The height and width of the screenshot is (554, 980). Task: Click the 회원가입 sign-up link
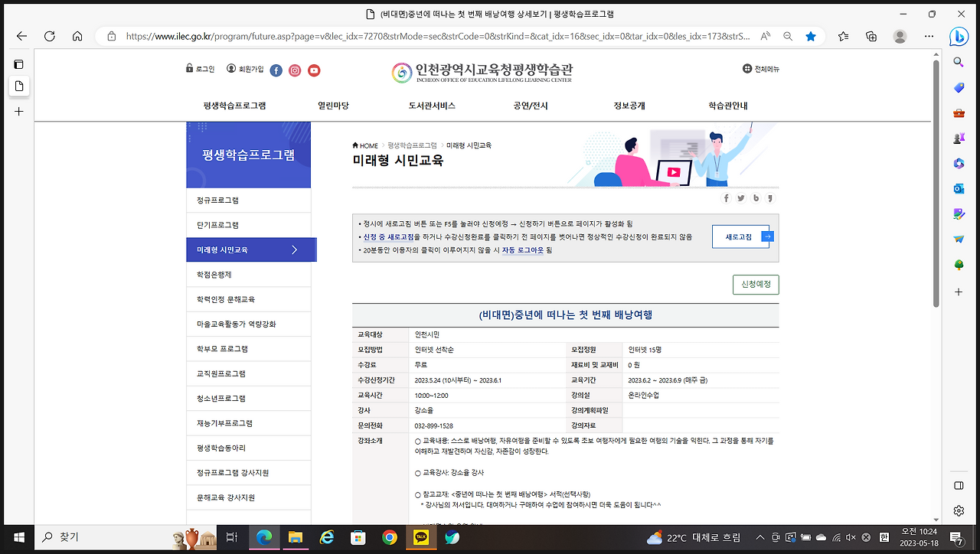coord(245,69)
